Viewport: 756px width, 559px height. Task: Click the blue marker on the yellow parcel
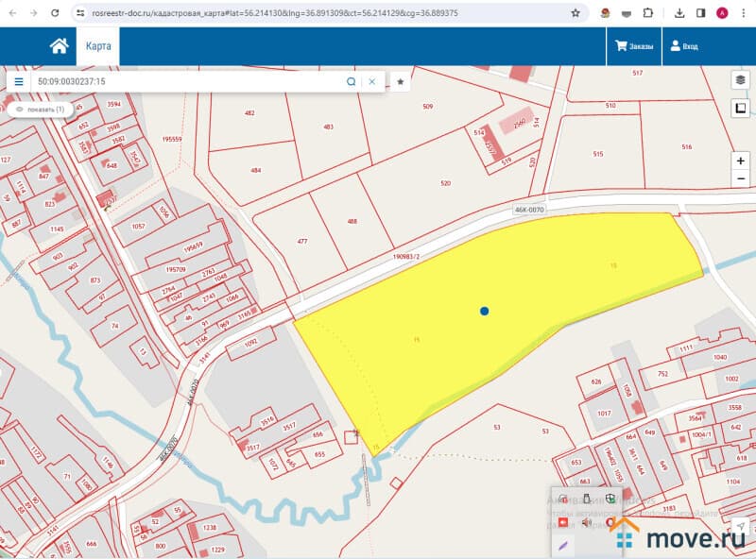[484, 311]
